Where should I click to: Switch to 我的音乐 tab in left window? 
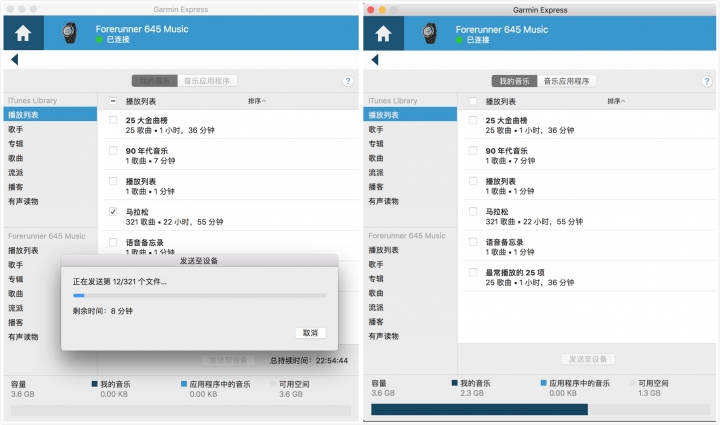[155, 81]
